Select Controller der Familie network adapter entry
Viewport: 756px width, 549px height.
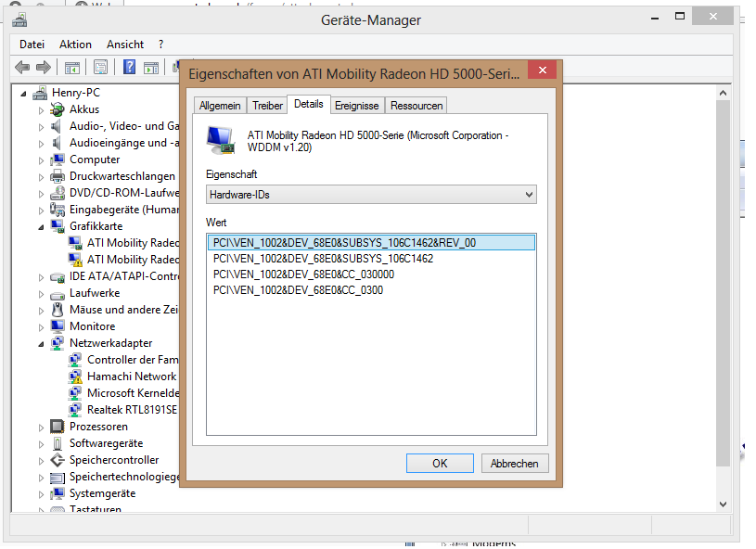124,360
